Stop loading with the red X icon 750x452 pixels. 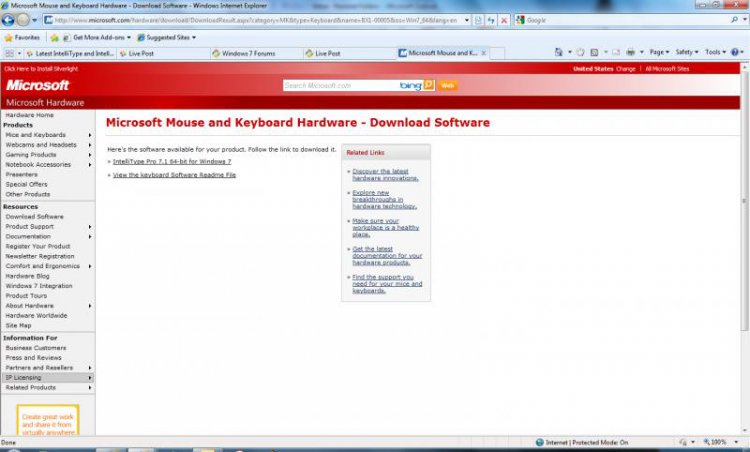click(504, 20)
